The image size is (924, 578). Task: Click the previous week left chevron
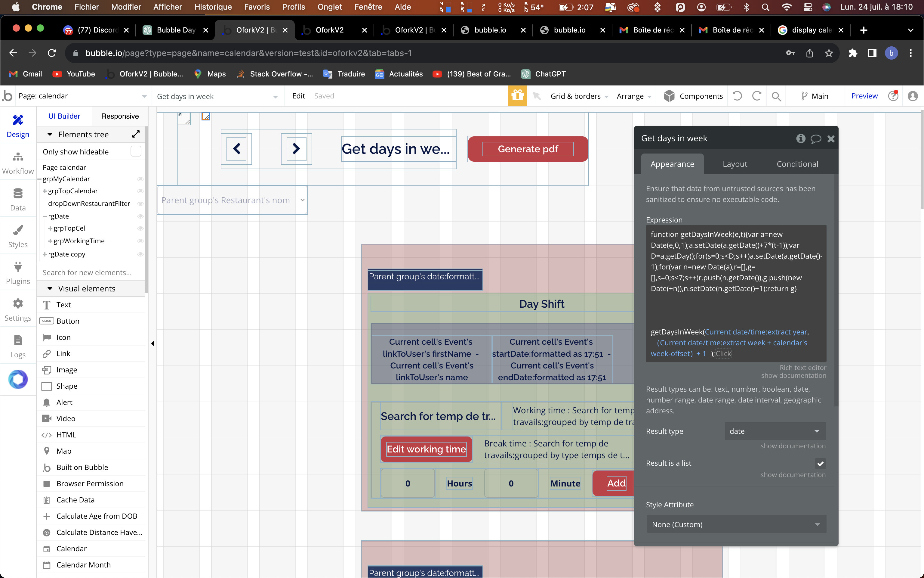pos(237,149)
